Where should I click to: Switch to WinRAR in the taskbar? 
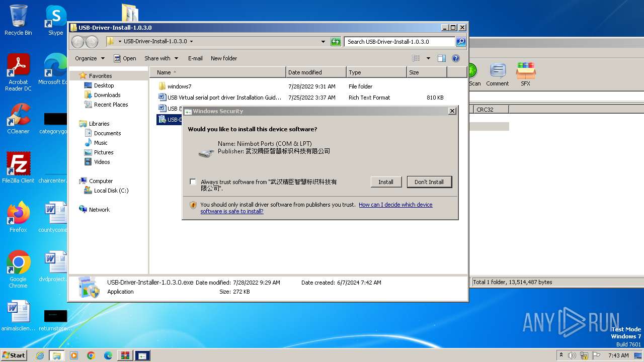[125, 355]
